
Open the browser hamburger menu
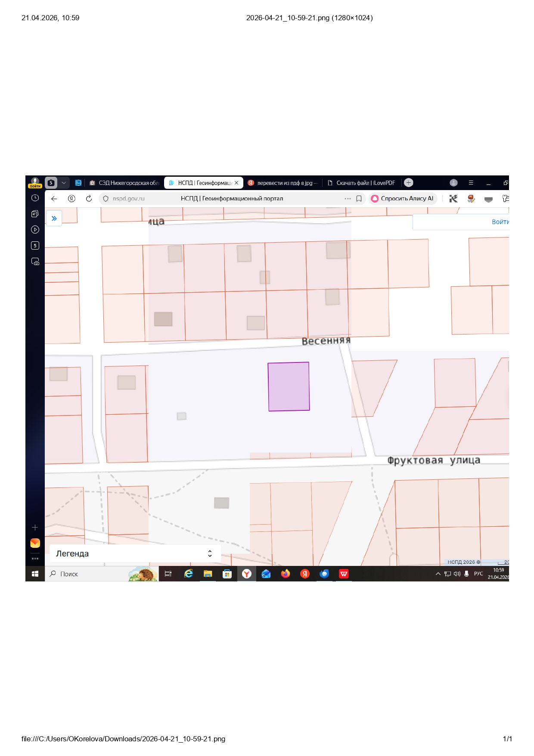(x=471, y=183)
